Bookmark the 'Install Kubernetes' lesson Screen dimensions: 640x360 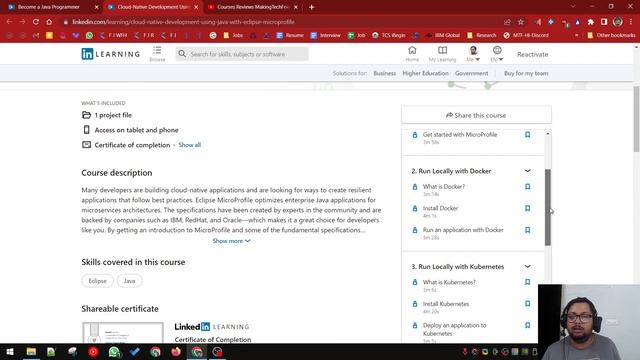527,304
